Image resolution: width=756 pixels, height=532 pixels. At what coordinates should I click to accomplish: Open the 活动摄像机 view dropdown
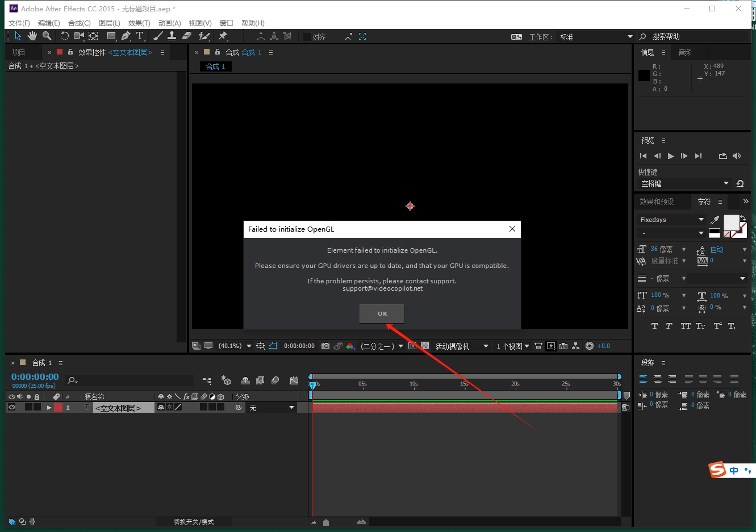[461, 346]
